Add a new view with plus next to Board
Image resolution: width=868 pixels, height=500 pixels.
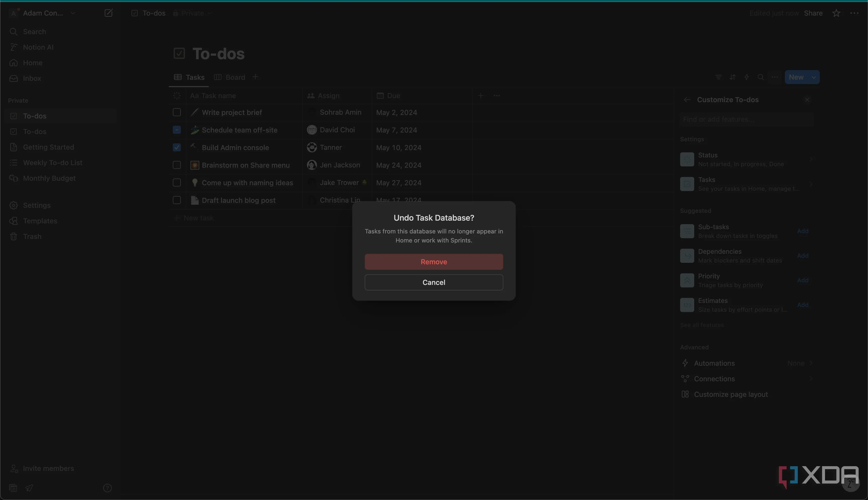pos(255,77)
